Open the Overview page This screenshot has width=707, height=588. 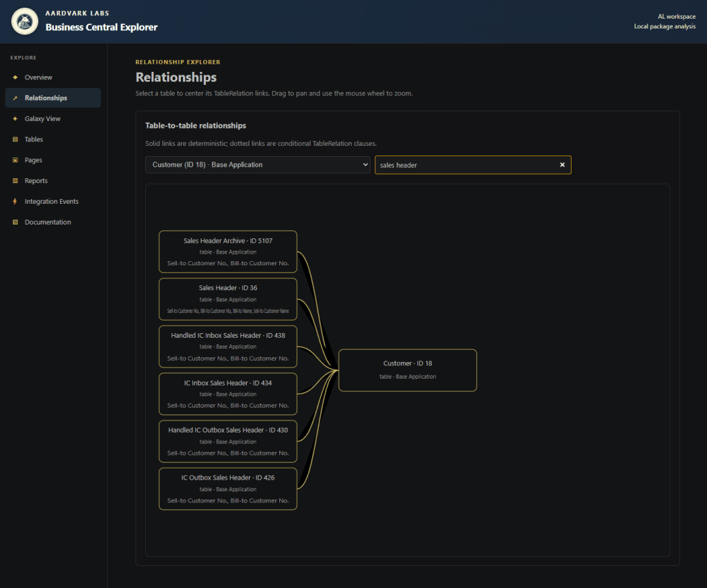(x=53, y=77)
